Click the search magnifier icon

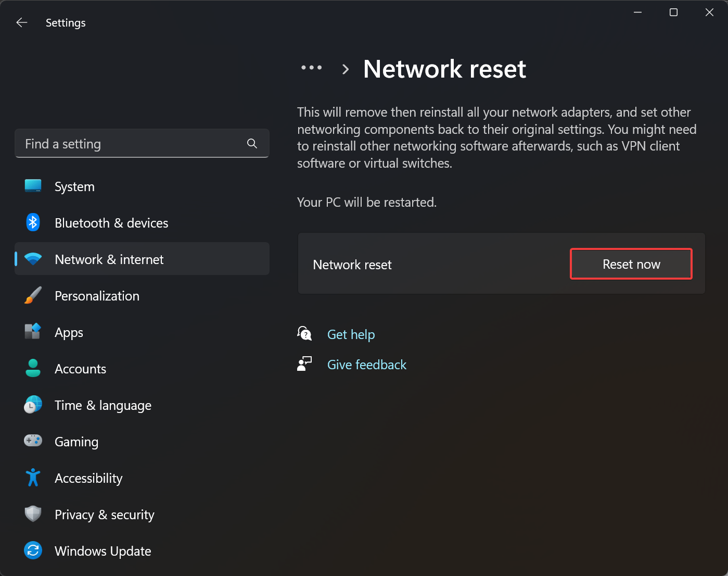(252, 143)
